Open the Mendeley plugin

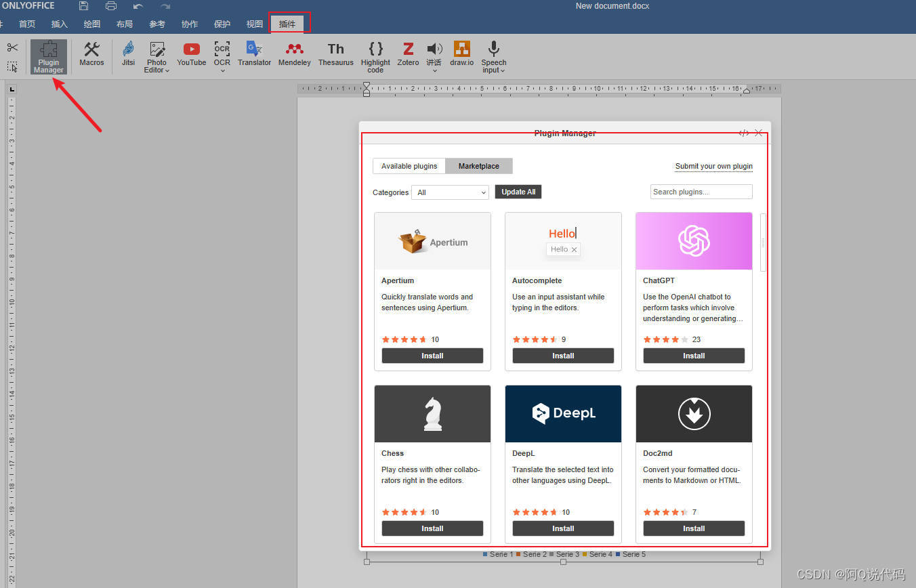click(295, 54)
